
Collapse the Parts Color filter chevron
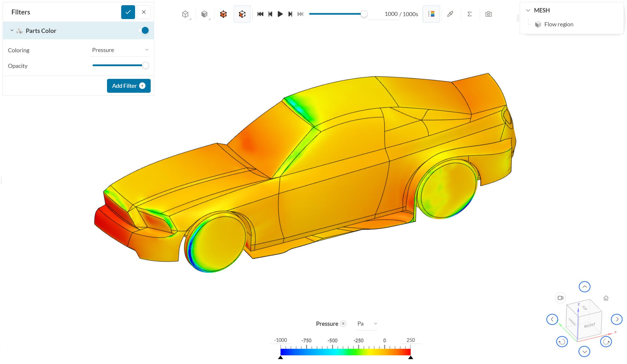(x=12, y=30)
